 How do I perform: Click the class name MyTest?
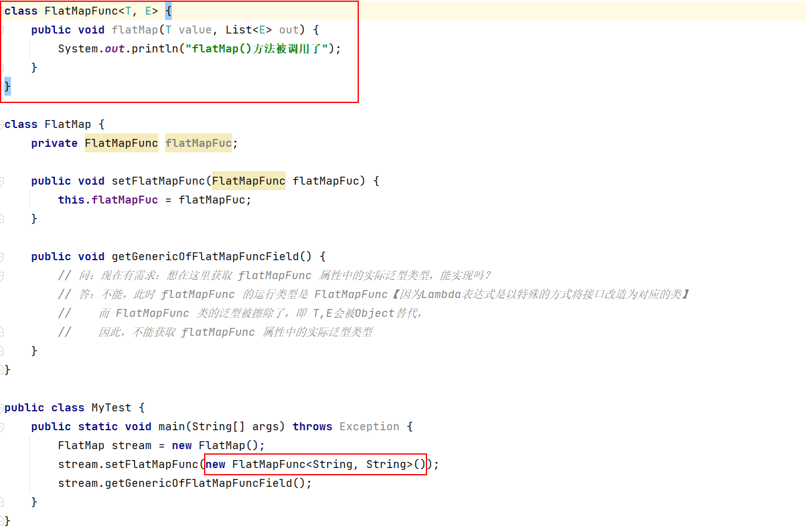[111, 408]
